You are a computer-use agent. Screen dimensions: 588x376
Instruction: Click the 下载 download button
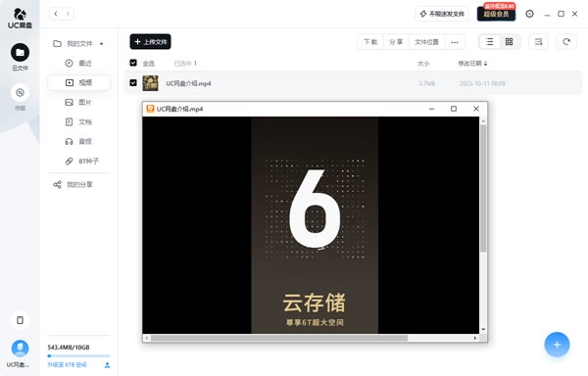[x=370, y=42]
